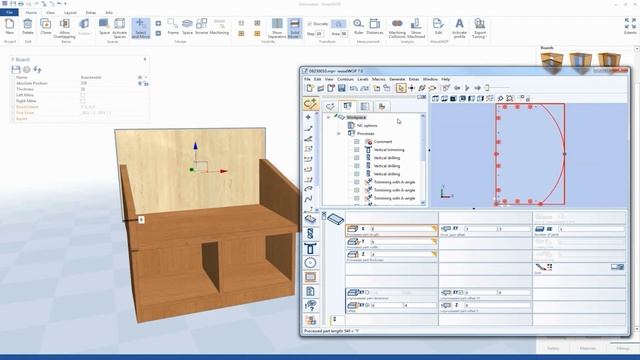Activate Spaces from the ribbon

[x=120, y=29]
